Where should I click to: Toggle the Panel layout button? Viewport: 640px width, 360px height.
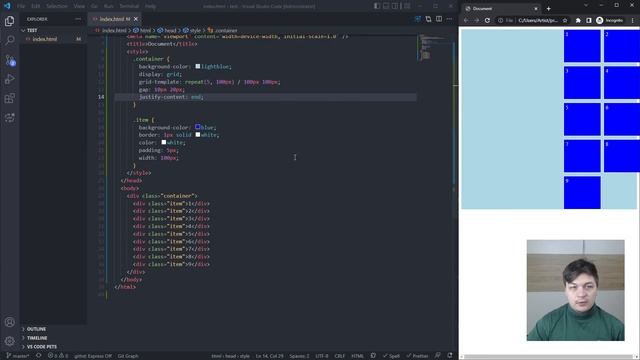click(386, 6)
